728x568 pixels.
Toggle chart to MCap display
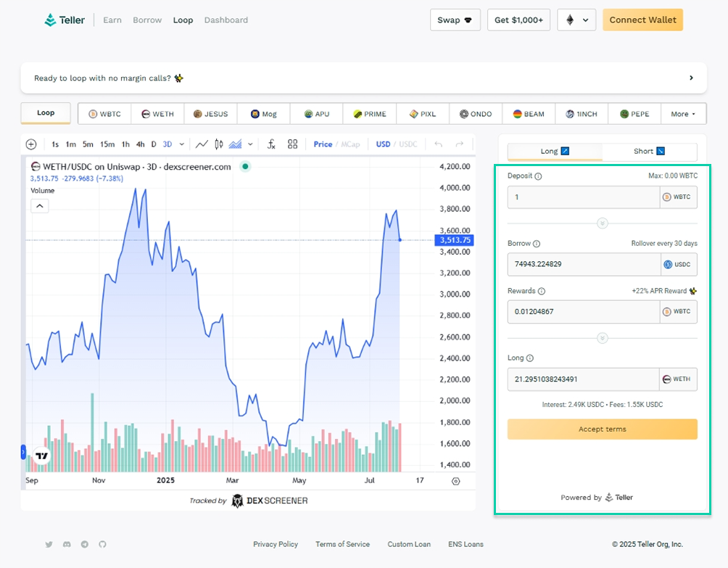[x=350, y=144]
